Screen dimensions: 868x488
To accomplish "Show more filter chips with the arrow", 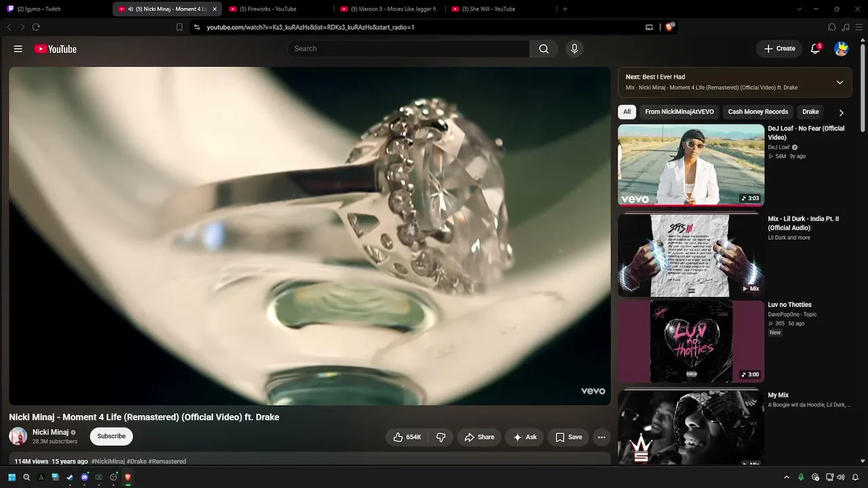I will click(x=841, y=113).
